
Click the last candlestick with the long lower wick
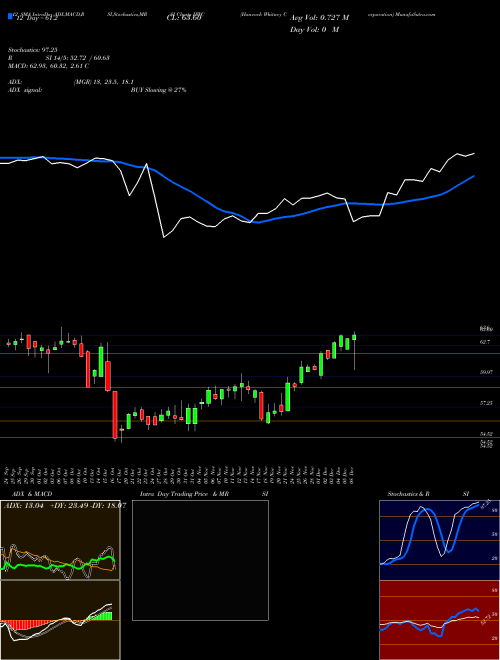(x=354, y=350)
